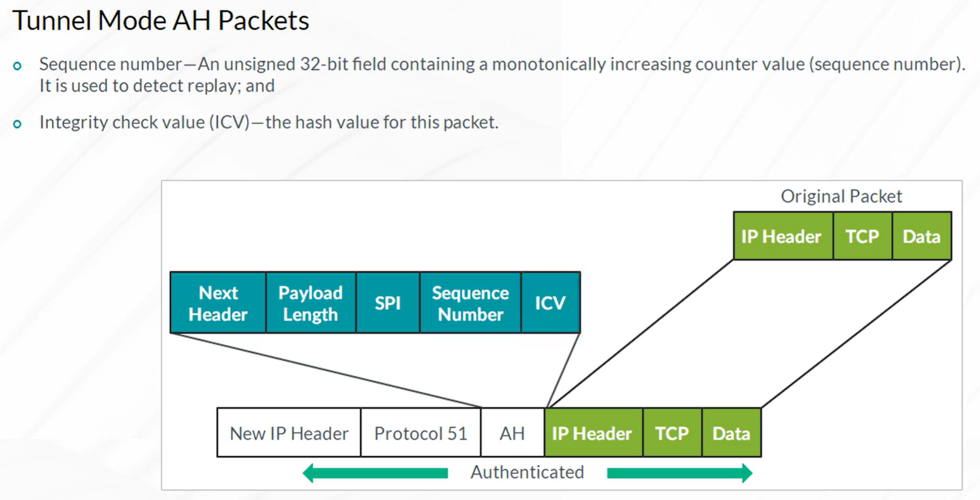
Task: Click the Authenticated label
Action: click(527, 472)
